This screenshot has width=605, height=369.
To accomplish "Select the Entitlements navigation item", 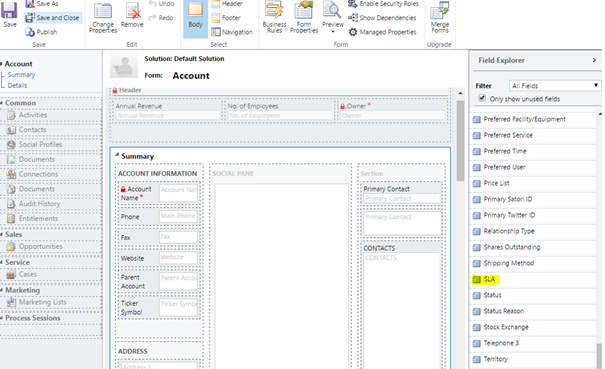I will 32,218.
